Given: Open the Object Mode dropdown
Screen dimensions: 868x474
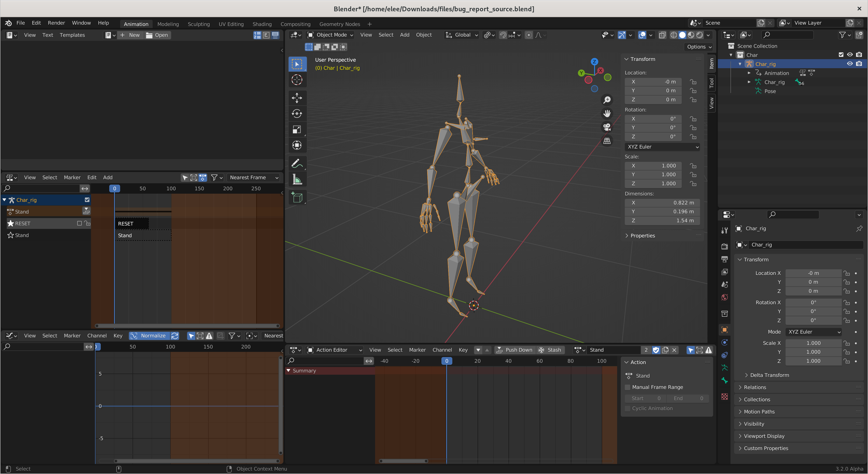Looking at the screenshot, I should pyautogui.click(x=330, y=35).
